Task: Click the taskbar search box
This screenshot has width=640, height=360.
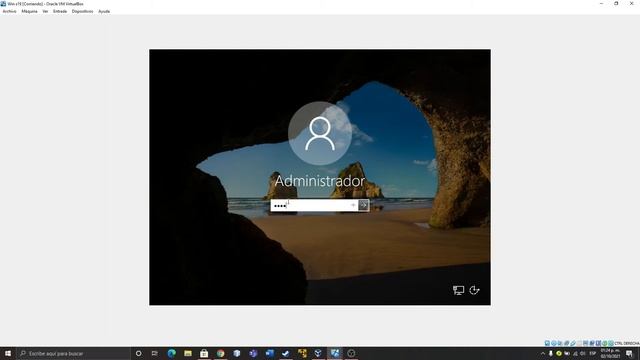Action: click(x=73, y=353)
